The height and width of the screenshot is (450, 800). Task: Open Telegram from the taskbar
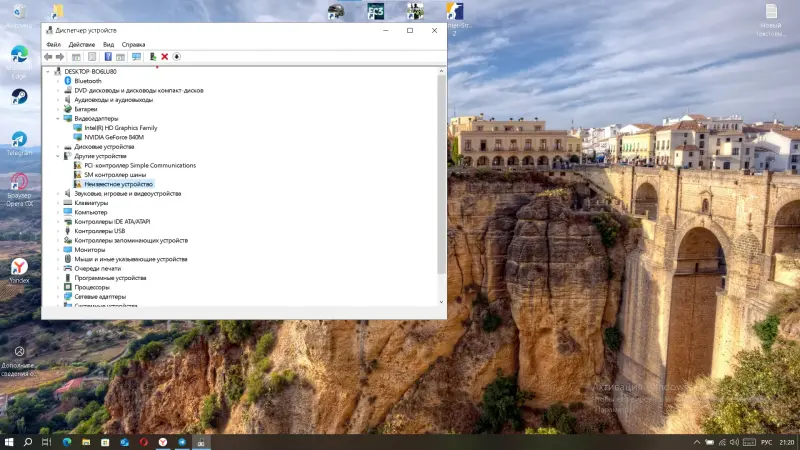click(182, 442)
